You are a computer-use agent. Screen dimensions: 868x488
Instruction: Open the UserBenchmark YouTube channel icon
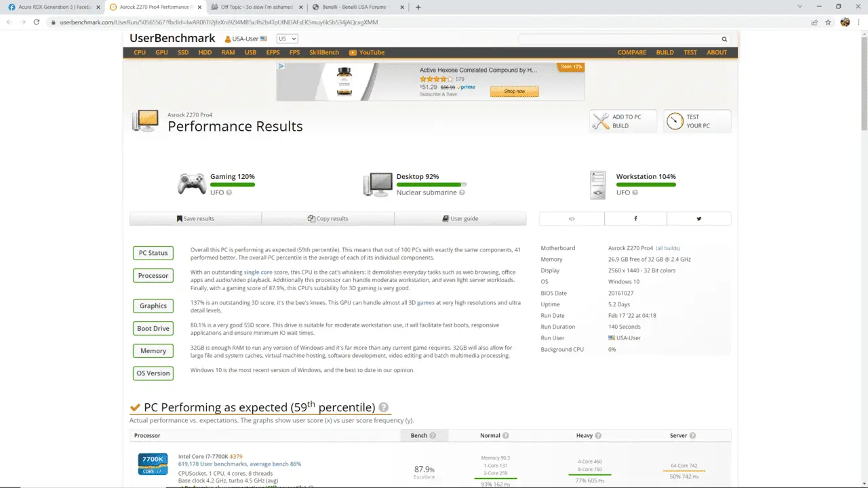pos(353,52)
